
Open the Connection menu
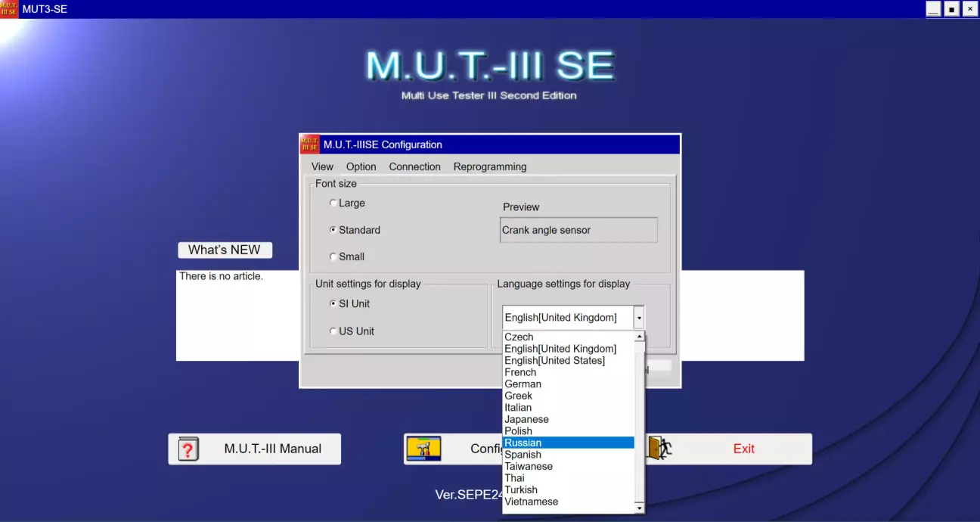[x=414, y=167]
